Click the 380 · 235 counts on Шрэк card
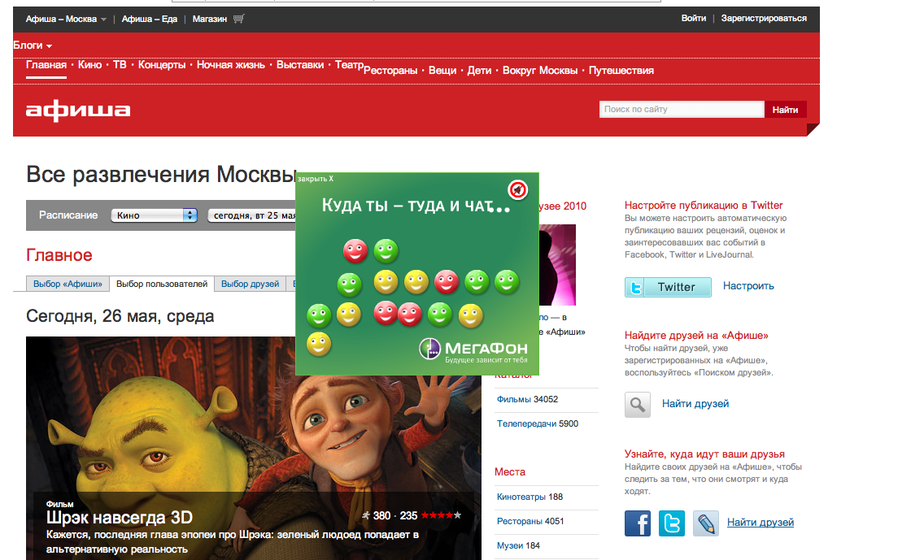 (x=394, y=516)
